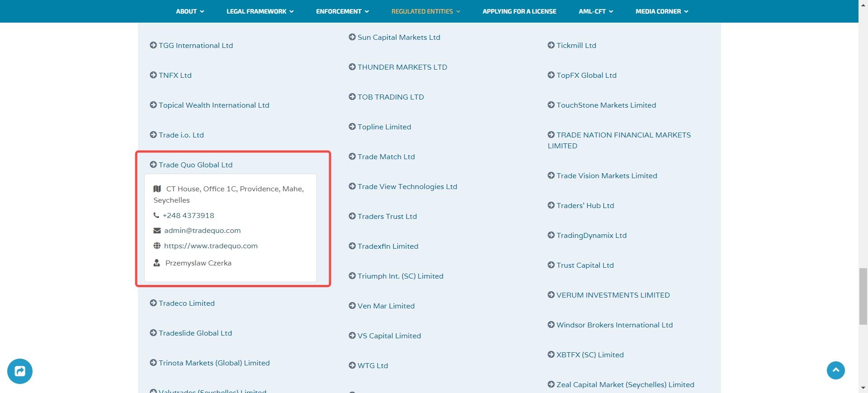Expand TNFX Ltd entry
The width and height of the screenshot is (868, 393).
170,75
